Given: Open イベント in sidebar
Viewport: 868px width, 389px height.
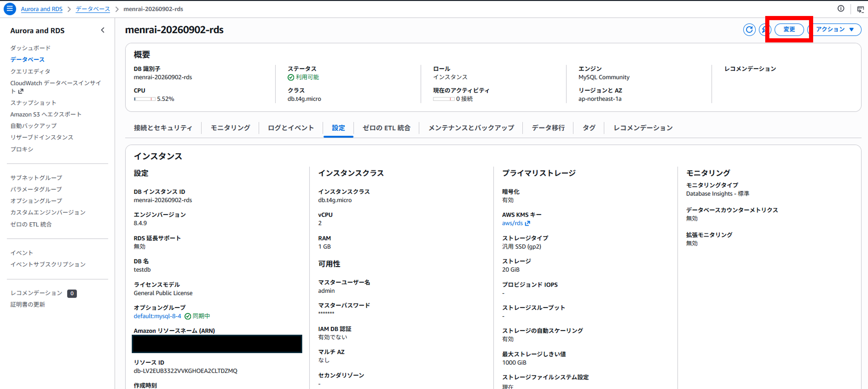Looking at the screenshot, I should tap(22, 253).
